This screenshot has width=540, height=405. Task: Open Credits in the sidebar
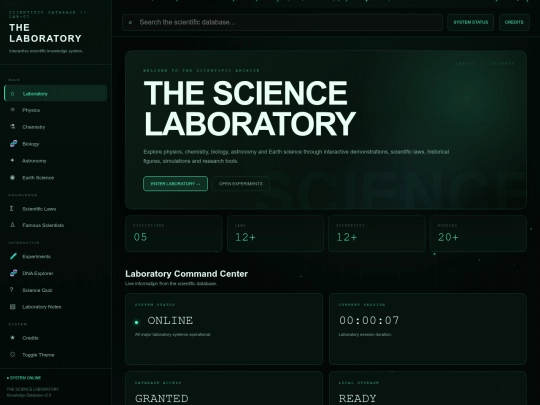[x=55, y=338]
